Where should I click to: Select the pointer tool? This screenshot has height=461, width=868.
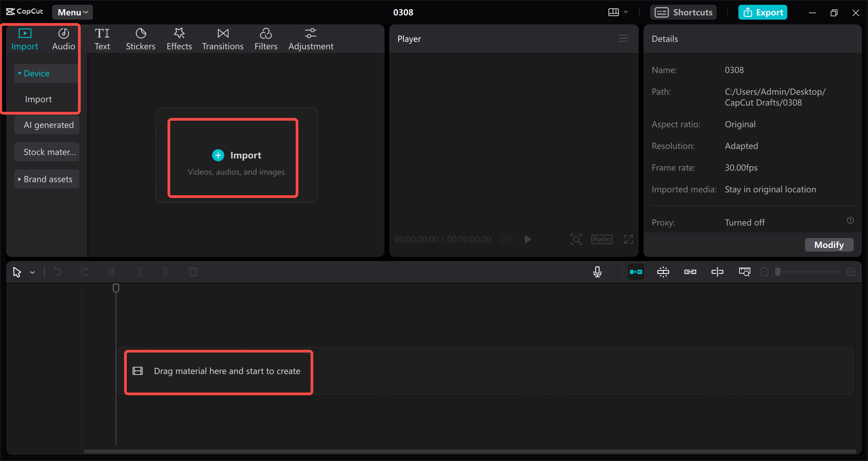click(17, 272)
